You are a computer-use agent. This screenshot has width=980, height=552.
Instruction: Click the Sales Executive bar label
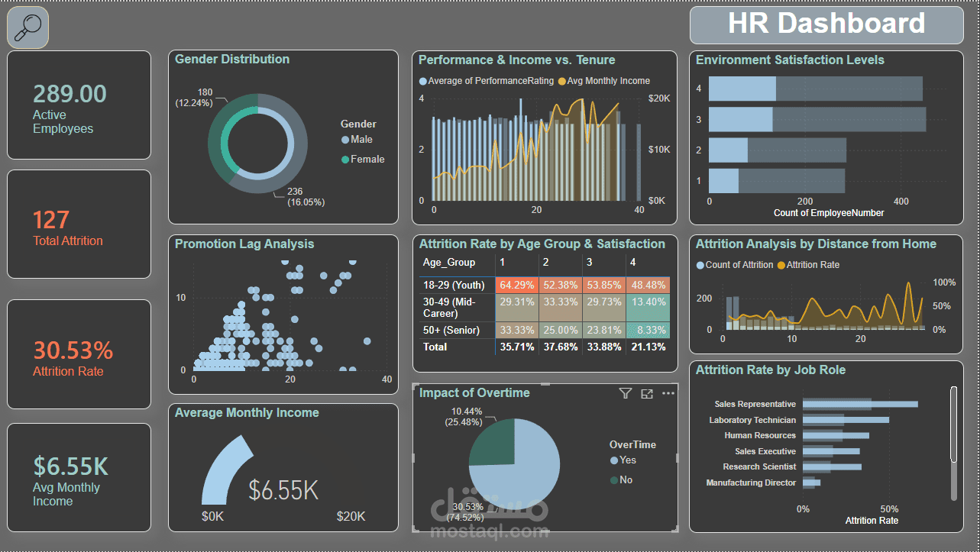tap(765, 451)
